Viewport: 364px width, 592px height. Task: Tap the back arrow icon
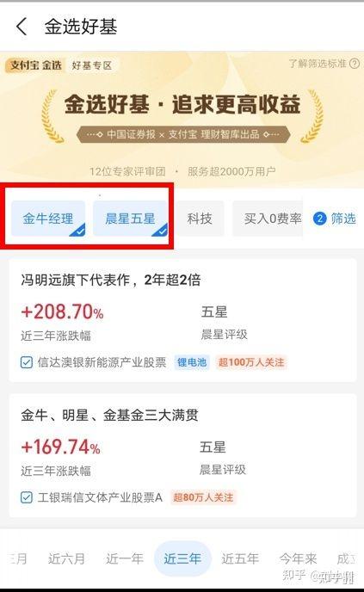[x=22, y=27]
